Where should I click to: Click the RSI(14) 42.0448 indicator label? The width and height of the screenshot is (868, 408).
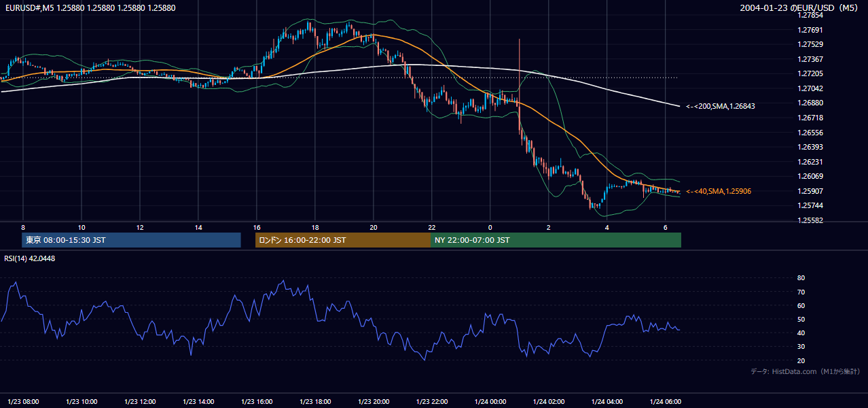[x=30, y=258]
